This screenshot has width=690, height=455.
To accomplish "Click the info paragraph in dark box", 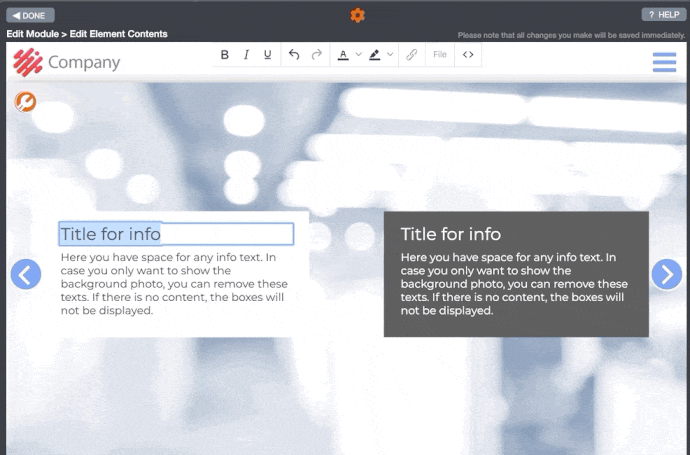I will (x=514, y=284).
